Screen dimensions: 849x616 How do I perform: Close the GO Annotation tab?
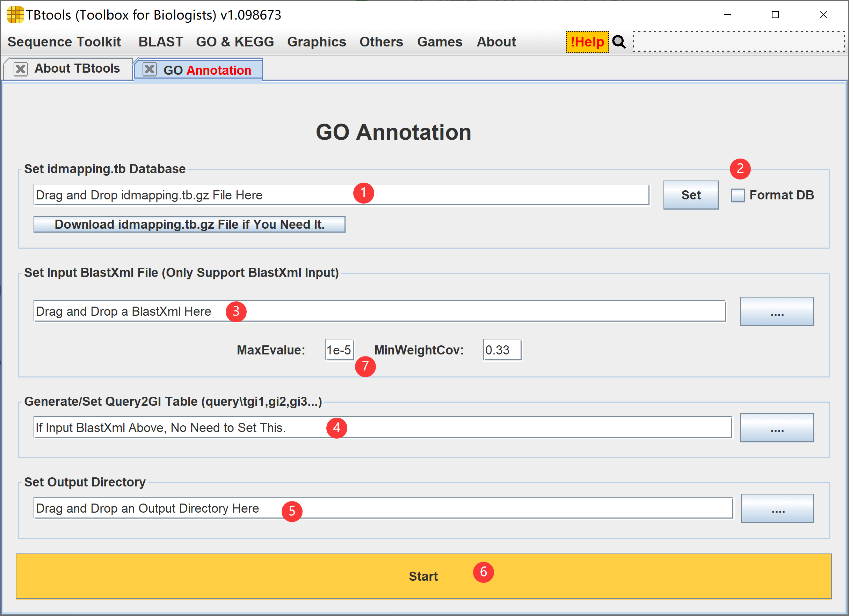(150, 69)
